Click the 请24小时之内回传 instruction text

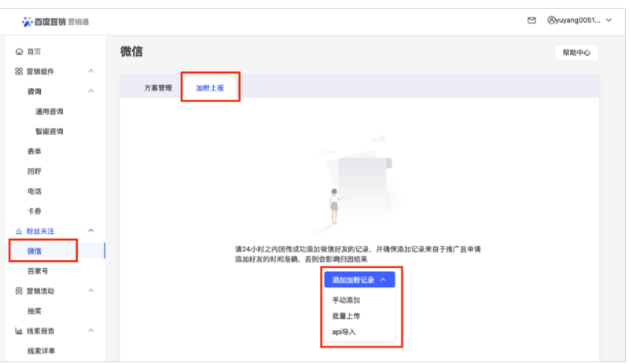(358, 254)
